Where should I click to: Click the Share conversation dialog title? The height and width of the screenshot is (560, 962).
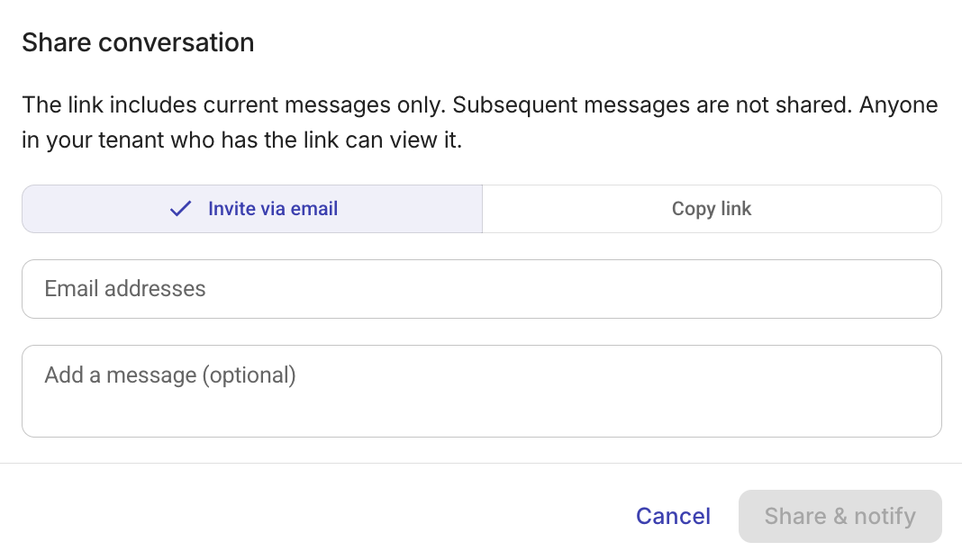(138, 42)
